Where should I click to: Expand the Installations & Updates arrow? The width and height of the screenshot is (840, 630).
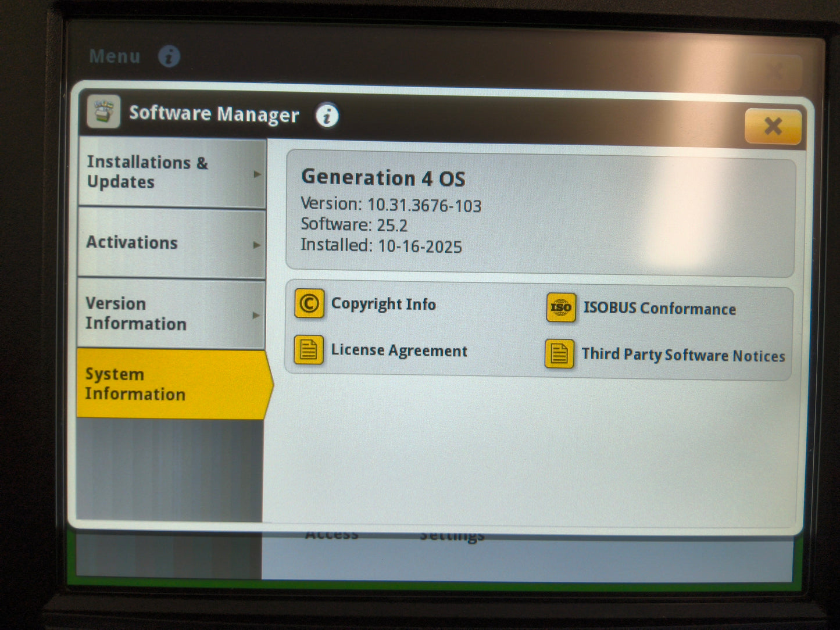point(258,172)
